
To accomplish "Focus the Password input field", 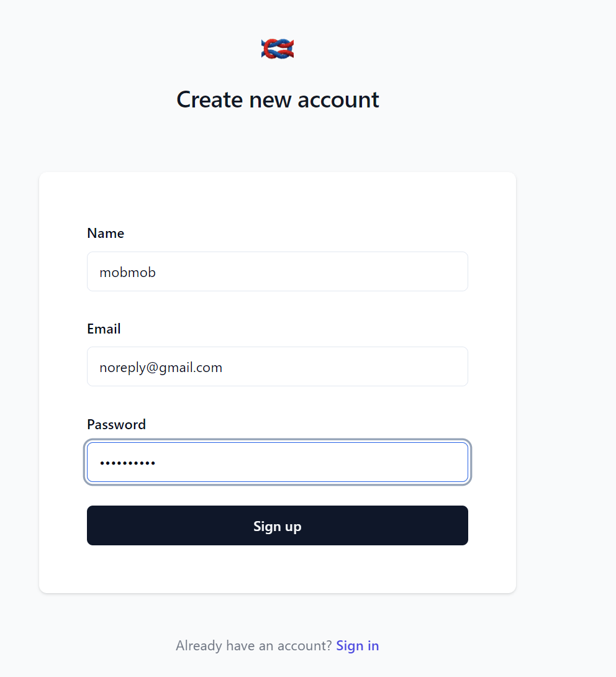I will coord(278,462).
